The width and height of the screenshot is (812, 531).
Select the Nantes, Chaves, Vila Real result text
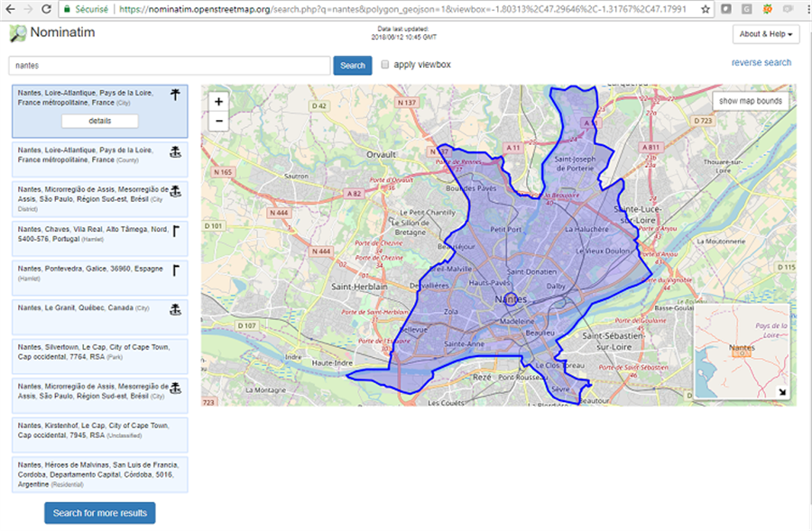[93, 233]
